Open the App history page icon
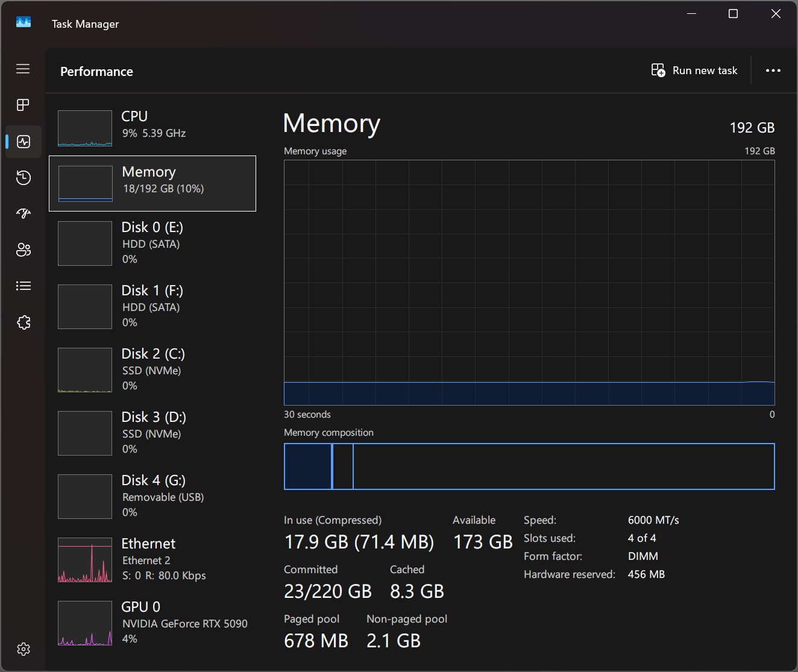Viewport: 798px width, 672px height. pos(23,178)
